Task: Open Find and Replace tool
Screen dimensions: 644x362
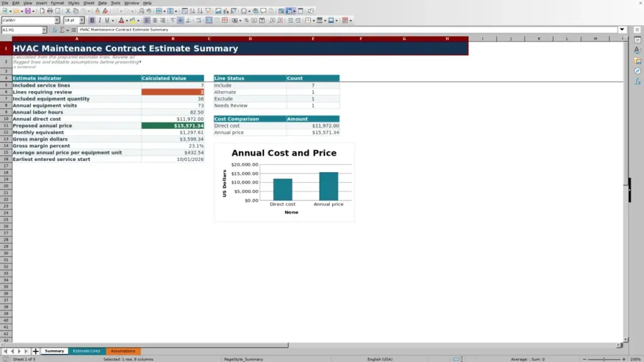Action: click(142, 11)
